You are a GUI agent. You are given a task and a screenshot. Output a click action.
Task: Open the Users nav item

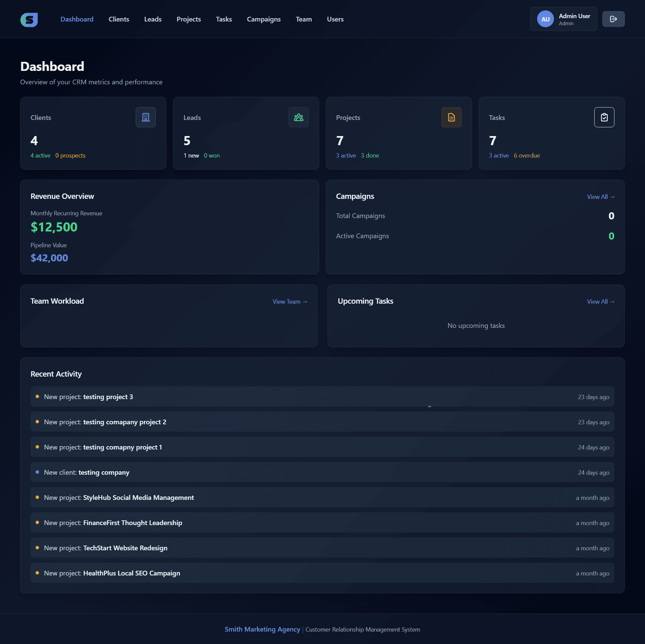[x=335, y=19]
